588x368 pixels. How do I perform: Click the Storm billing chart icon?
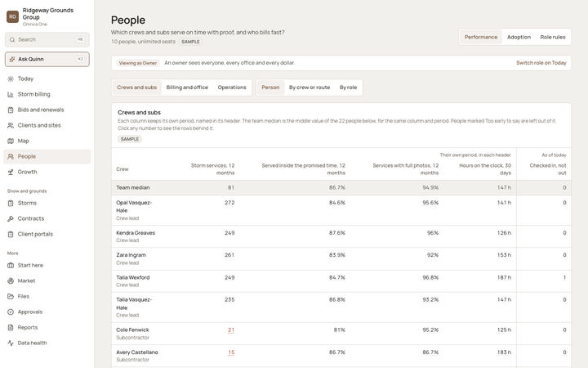click(11, 94)
